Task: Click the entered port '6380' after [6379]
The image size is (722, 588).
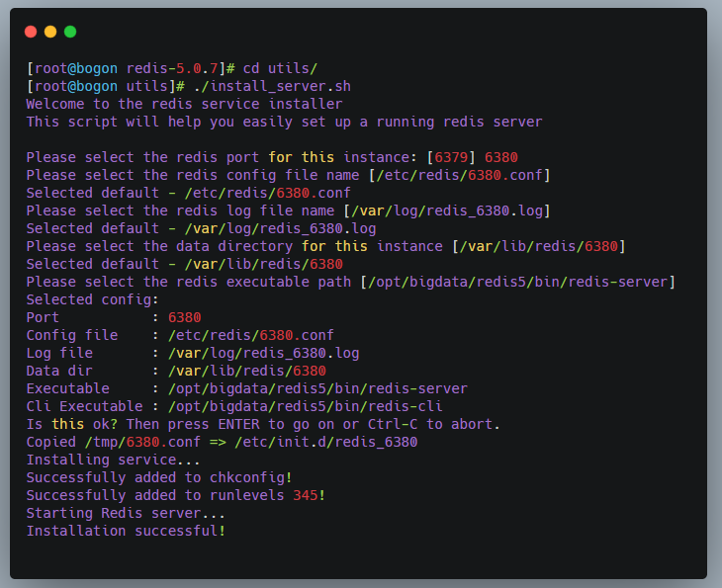Action: tap(501, 157)
